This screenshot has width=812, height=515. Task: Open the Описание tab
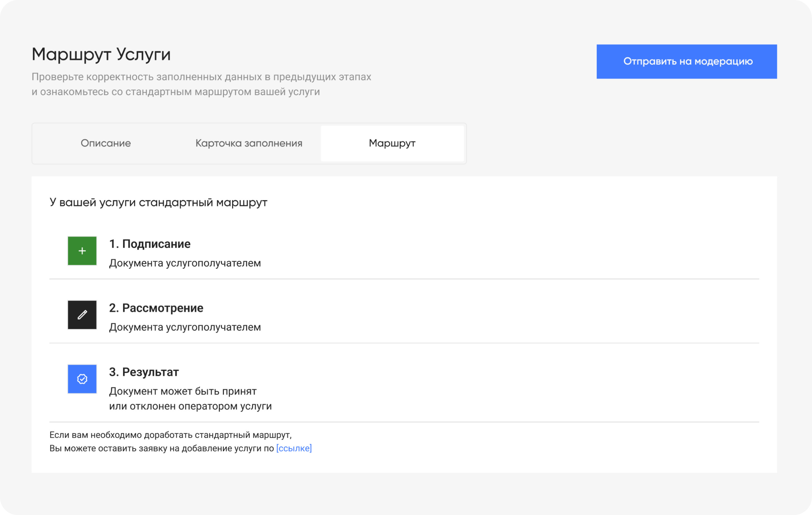point(105,143)
